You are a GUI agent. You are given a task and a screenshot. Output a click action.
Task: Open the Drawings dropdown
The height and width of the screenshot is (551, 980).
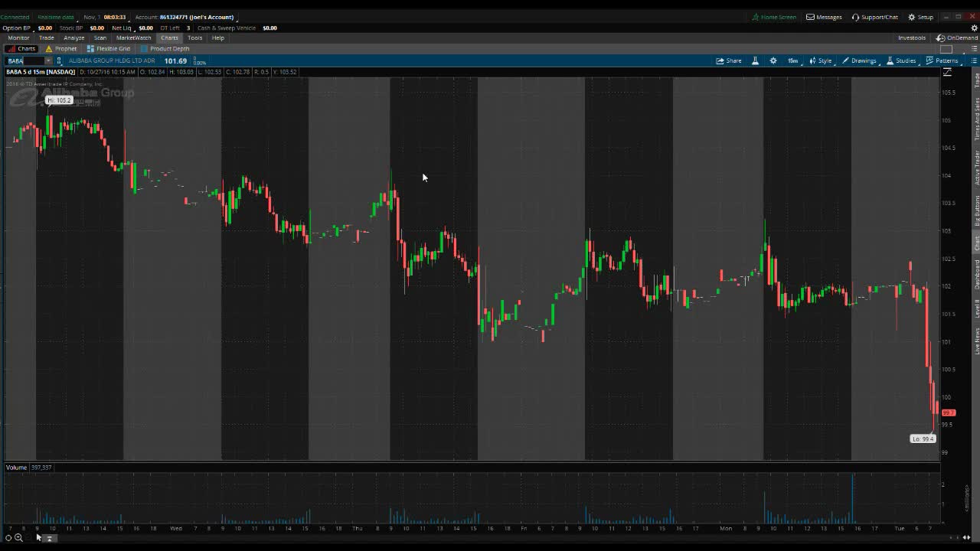859,60
